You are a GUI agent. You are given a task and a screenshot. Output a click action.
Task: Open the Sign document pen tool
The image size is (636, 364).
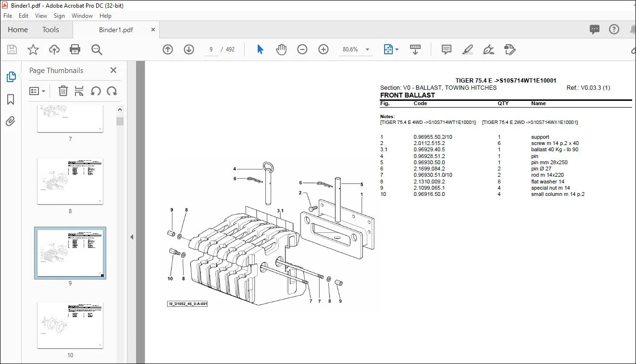click(488, 49)
